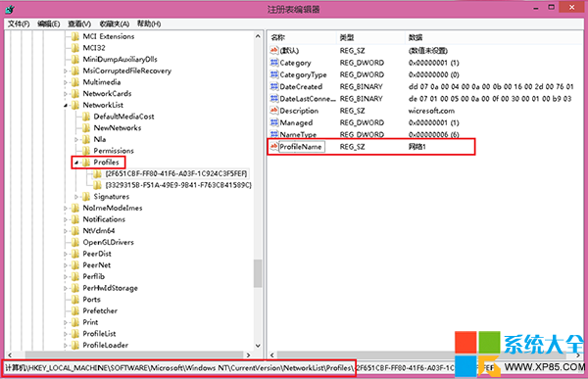The width and height of the screenshot is (588, 379).
Task: Click the tree pane scroll down arrow
Action: (x=258, y=346)
